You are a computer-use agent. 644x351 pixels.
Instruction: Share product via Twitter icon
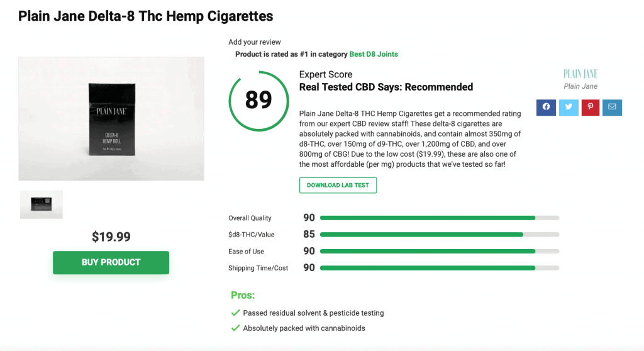[569, 108]
